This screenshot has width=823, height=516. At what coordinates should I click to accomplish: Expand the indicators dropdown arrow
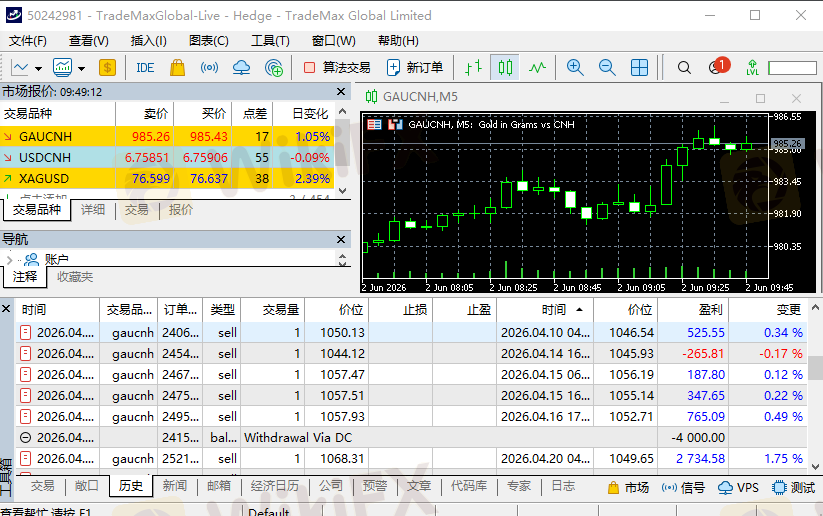point(81,68)
